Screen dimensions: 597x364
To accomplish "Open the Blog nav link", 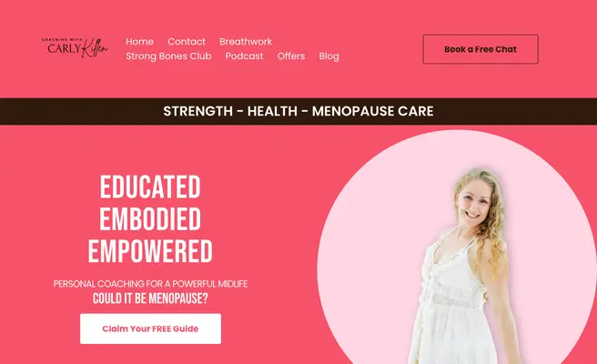I will 329,56.
